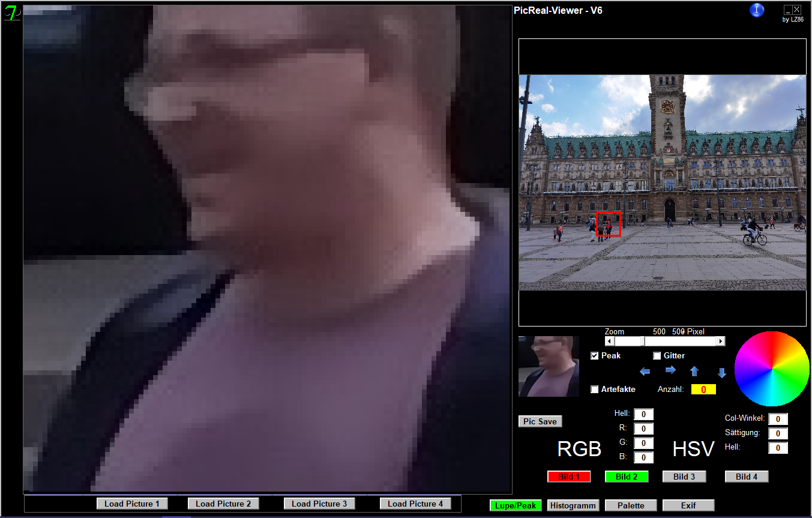Click the zoom slider left arrow

[x=610, y=341]
